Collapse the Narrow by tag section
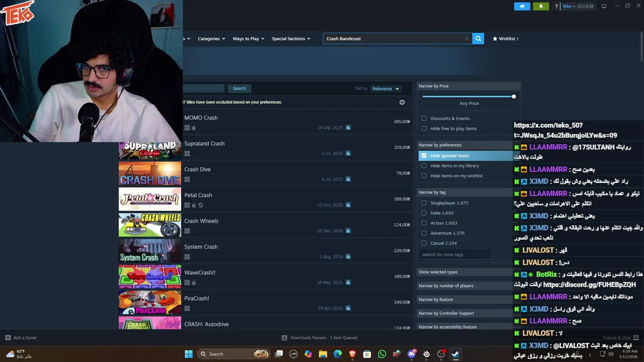This screenshot has width=644, height=362. click(x=465, y=192)
